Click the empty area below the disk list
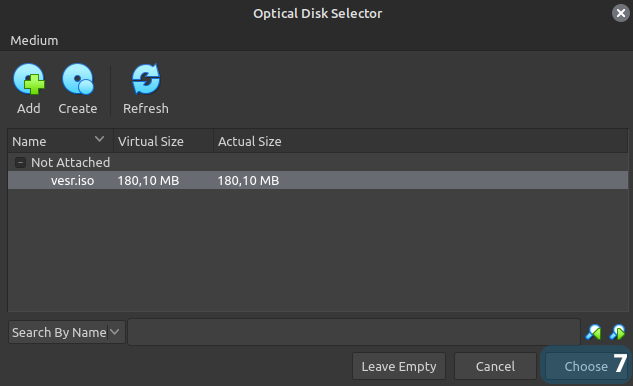The height and width of the screenshot is (386, 633). tap(318, 250)
